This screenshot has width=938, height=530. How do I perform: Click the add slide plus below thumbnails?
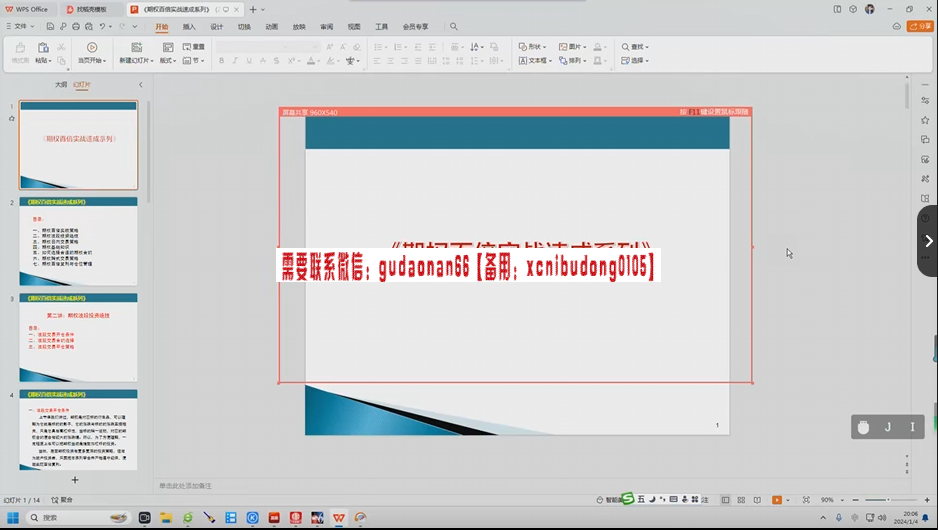[74, 480]
